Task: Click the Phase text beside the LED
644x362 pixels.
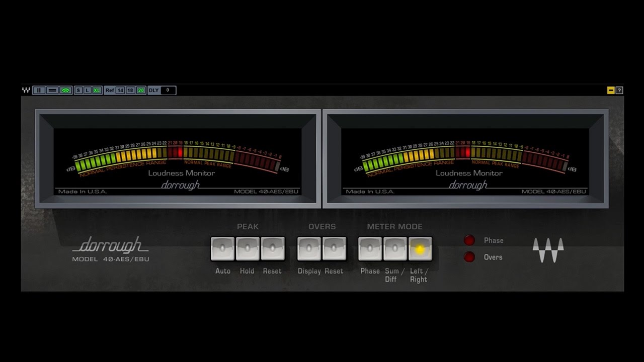Action: (x=494, y=240)
